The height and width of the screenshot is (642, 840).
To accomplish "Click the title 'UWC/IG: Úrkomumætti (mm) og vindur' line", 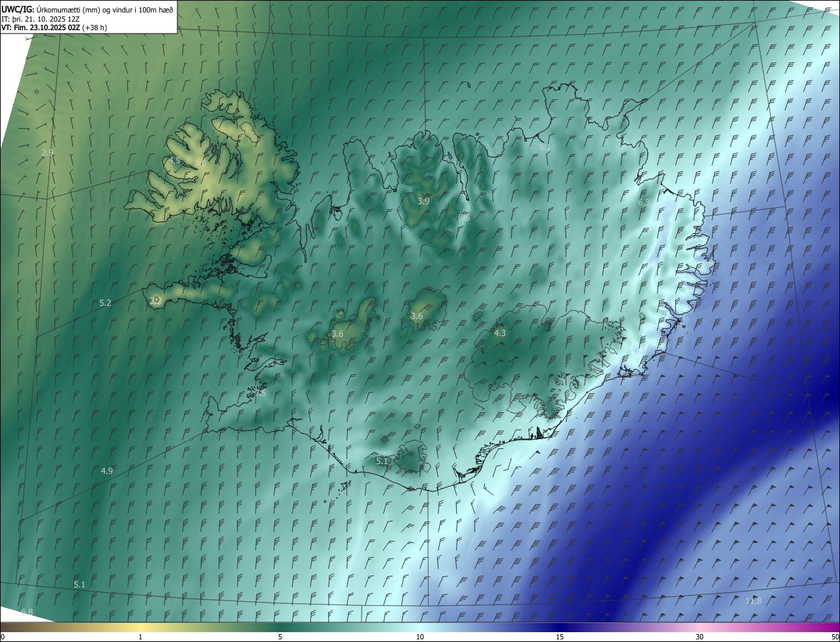I will click(87, 9).
